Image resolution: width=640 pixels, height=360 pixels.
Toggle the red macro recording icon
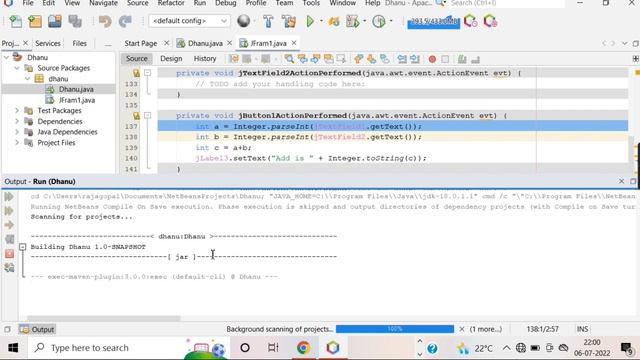coord(432,60)
